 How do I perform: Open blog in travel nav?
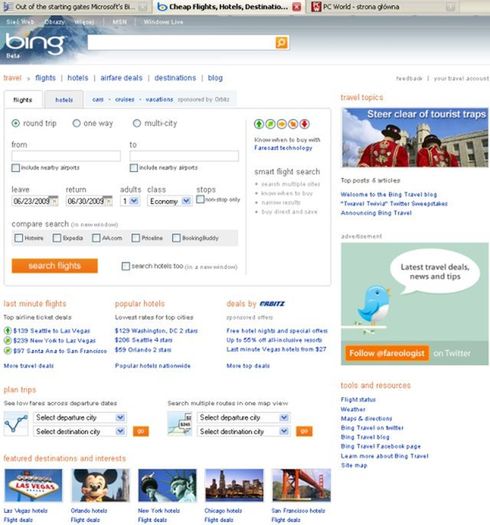[215, 78]
